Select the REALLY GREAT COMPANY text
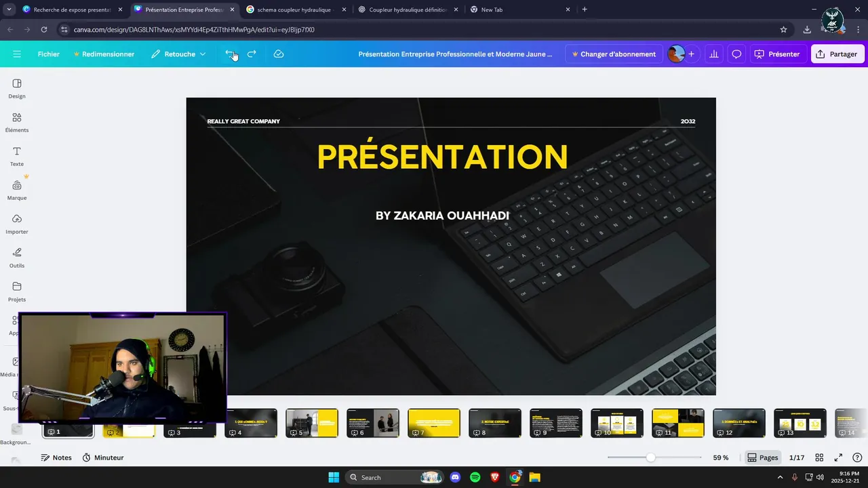 [243, 121]
